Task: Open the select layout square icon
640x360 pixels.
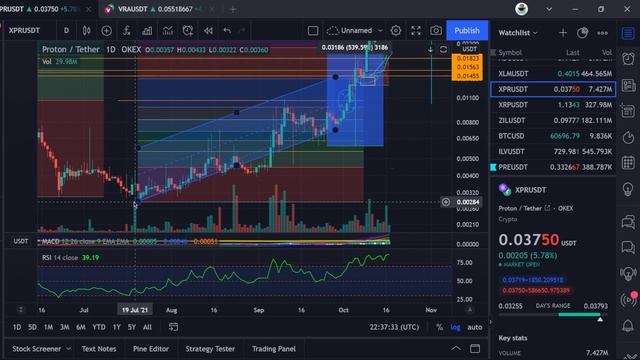Action: point(313,31)
